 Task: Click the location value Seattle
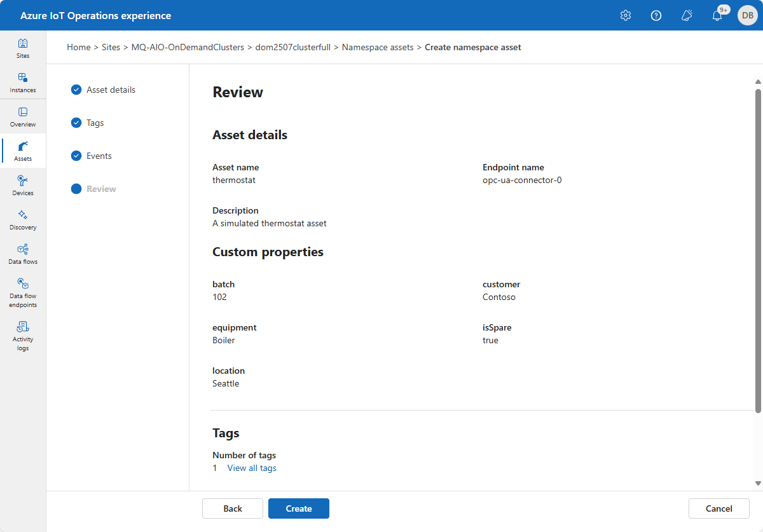tap(226, 383)
